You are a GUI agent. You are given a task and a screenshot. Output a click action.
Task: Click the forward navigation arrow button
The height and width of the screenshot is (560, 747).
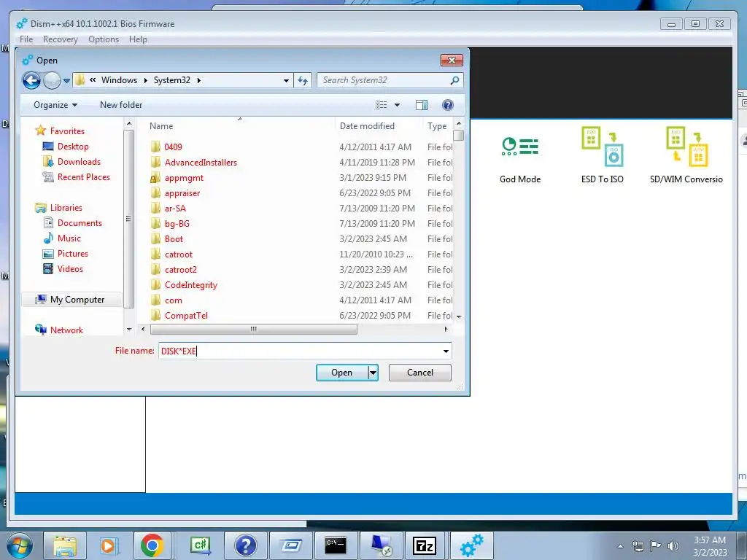click(x=52, y=80)
